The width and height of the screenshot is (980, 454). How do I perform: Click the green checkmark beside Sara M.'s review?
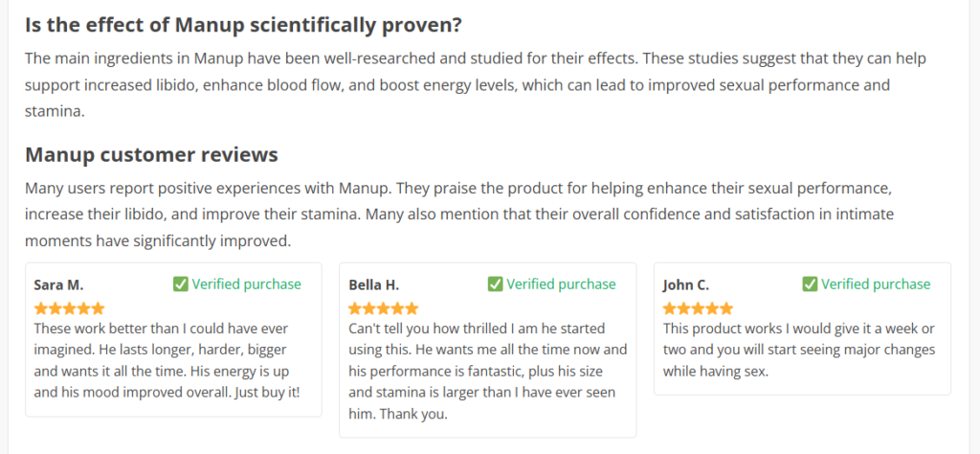point(181,284)
